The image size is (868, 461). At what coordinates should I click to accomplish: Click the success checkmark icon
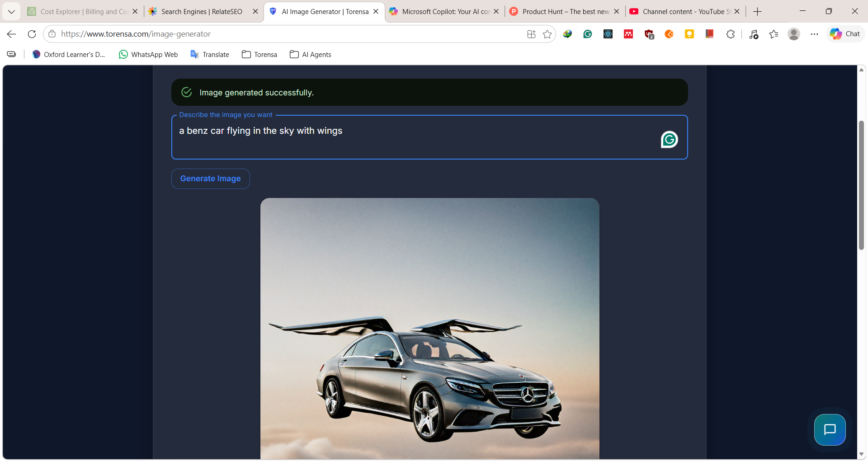187,92
